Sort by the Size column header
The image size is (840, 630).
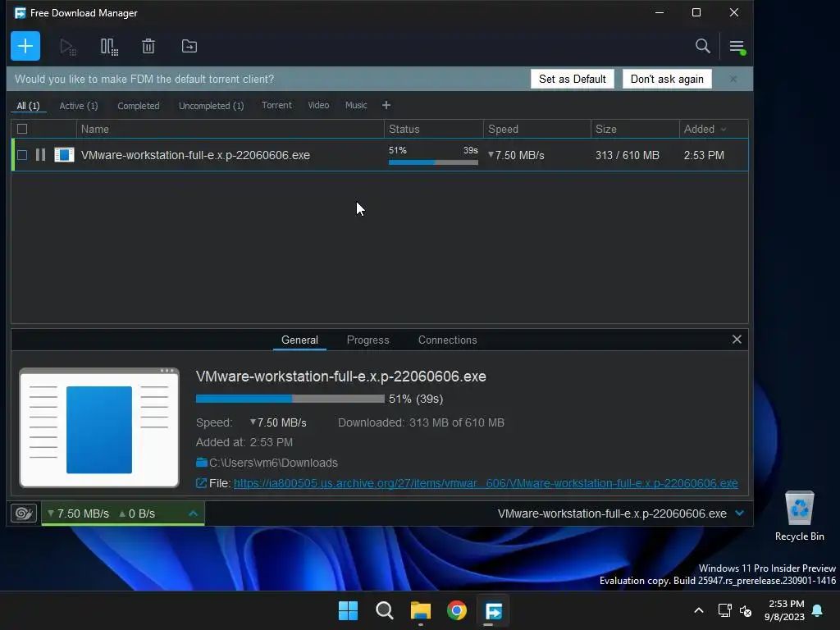pyautogui.click(x=635, y=129)
